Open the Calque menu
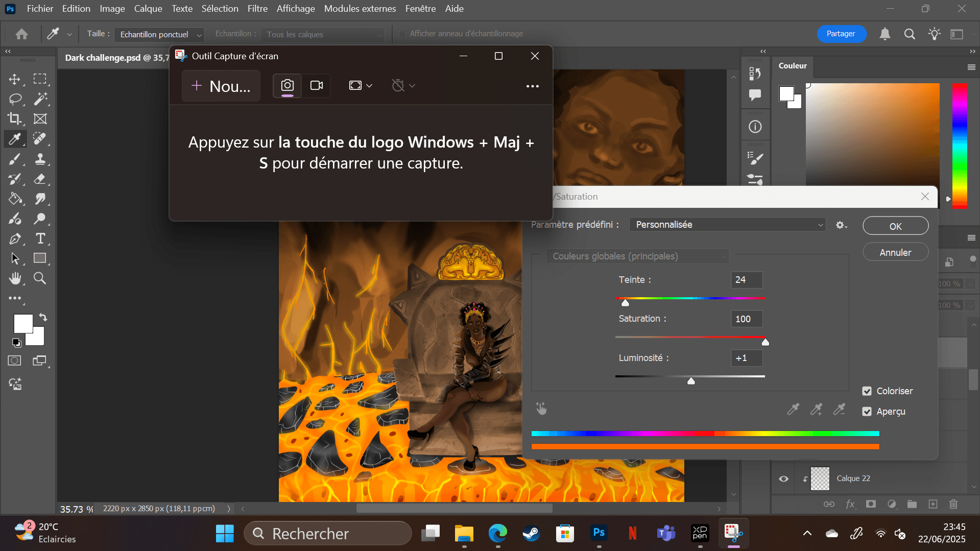The height and width of the screenshot is (551, 980). pyautogui.click(x=148, y=9)
